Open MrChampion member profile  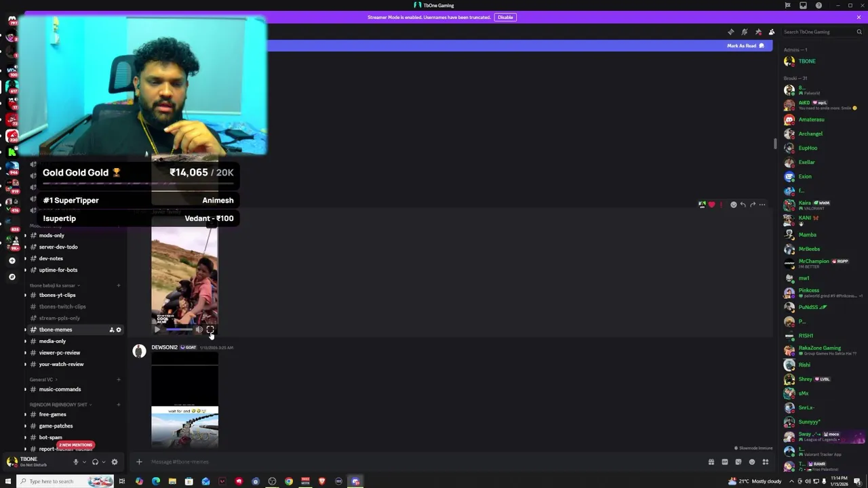[x=814, y=263]
